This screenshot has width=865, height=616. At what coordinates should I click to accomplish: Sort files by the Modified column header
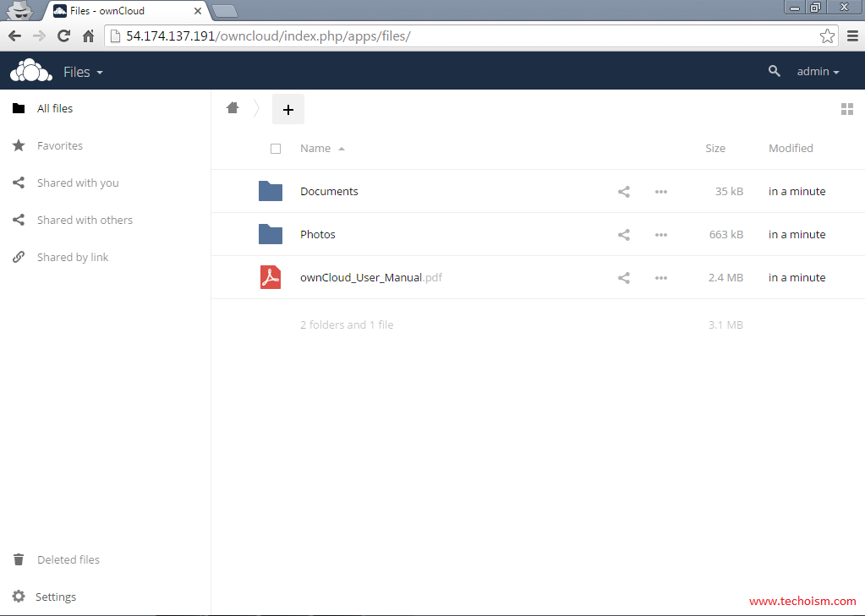tap(791, 149)
